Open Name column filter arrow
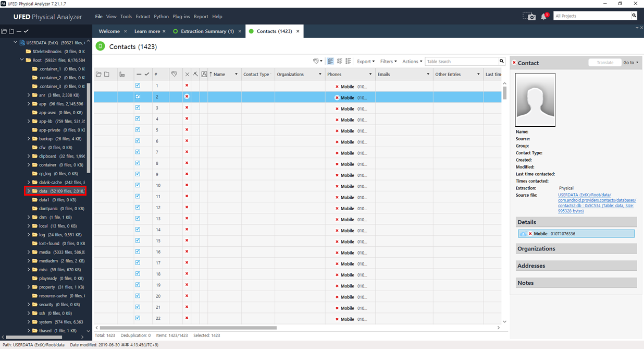 (236, 74)
